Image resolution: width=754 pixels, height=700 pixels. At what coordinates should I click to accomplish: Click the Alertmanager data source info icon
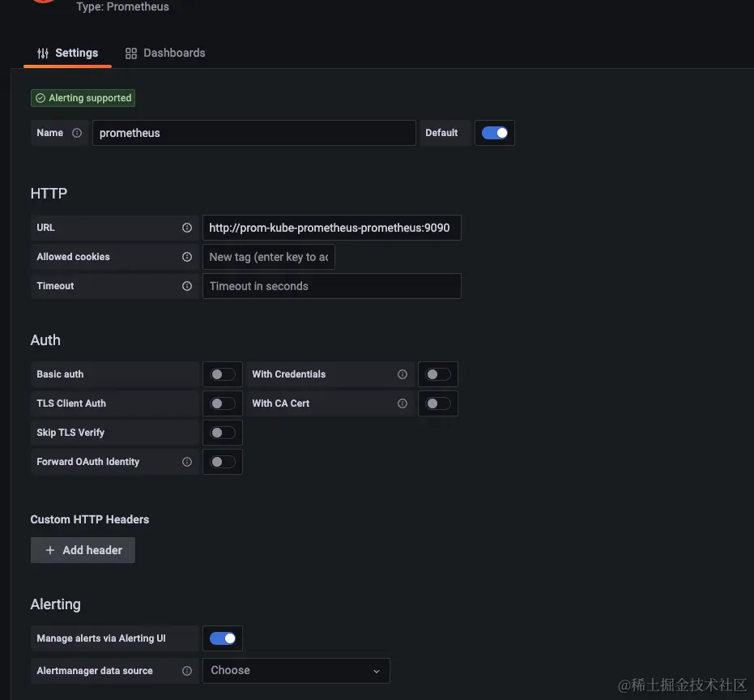point(187,671)
